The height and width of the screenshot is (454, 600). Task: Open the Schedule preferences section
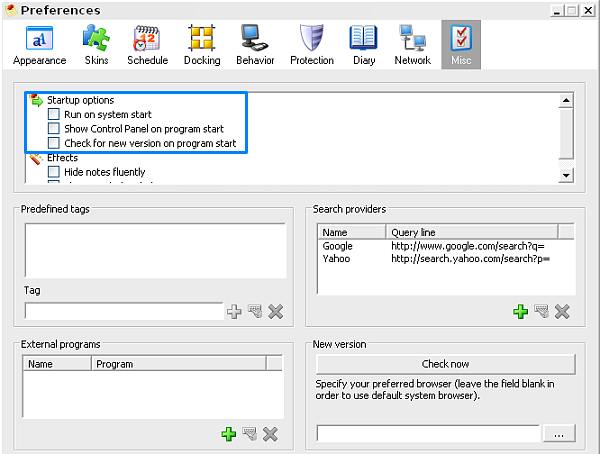147,45
